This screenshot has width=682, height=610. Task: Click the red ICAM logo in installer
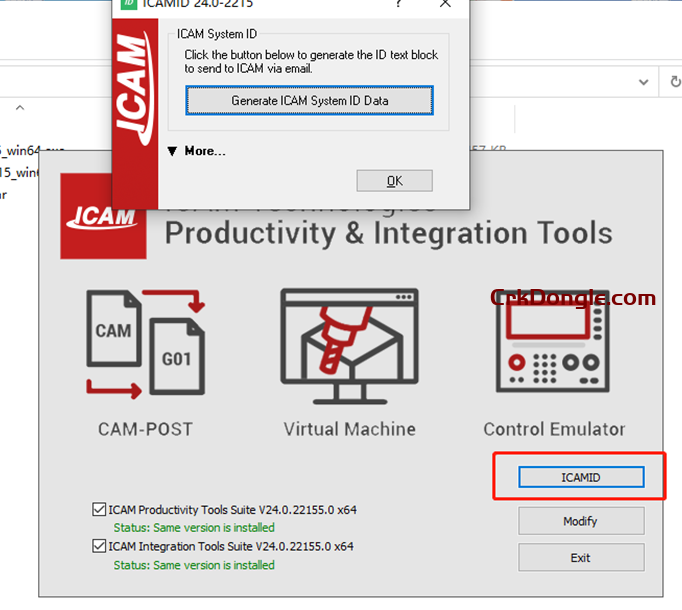coord(99,217)
